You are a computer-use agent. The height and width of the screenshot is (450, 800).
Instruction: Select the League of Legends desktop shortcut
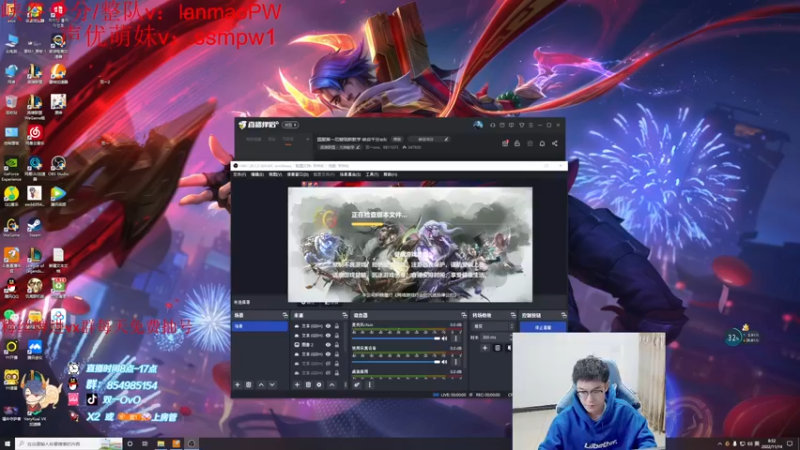(x=35, y=260)
